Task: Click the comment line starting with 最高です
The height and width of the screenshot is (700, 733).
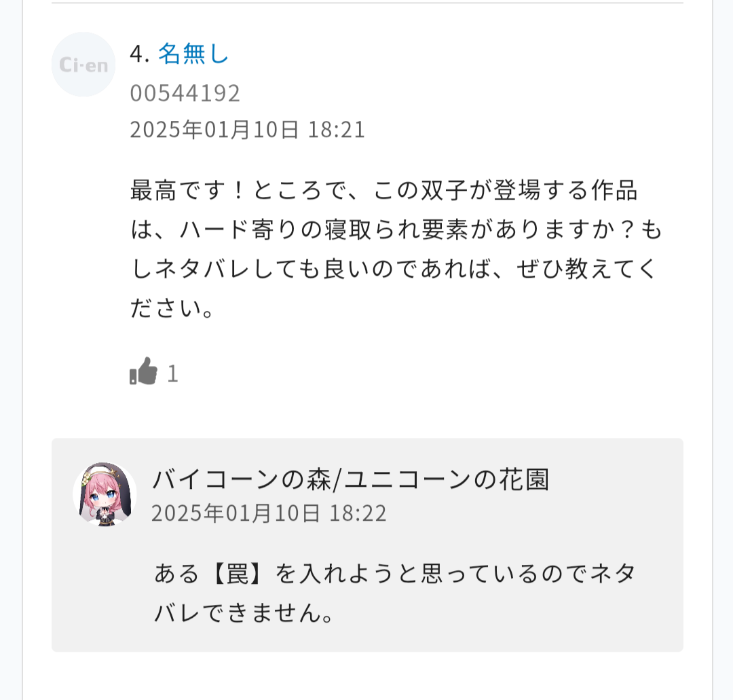Action: coord(383,191)
